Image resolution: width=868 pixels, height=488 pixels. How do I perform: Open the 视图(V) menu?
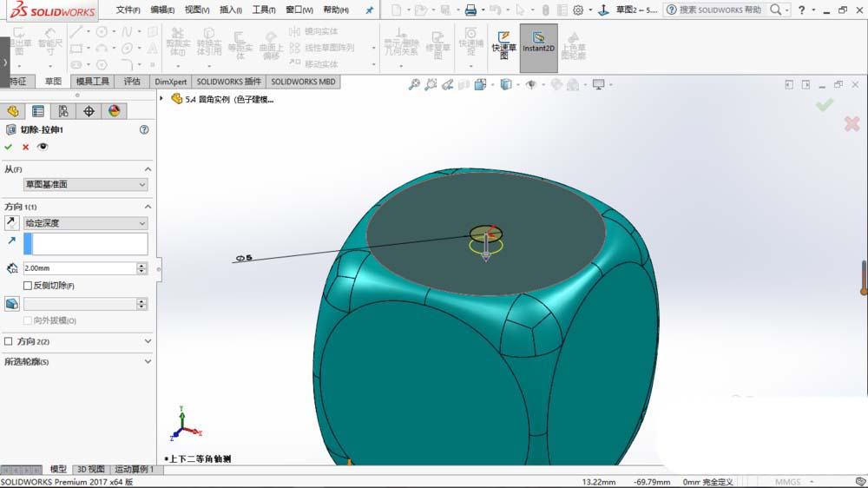pos(196,10)
